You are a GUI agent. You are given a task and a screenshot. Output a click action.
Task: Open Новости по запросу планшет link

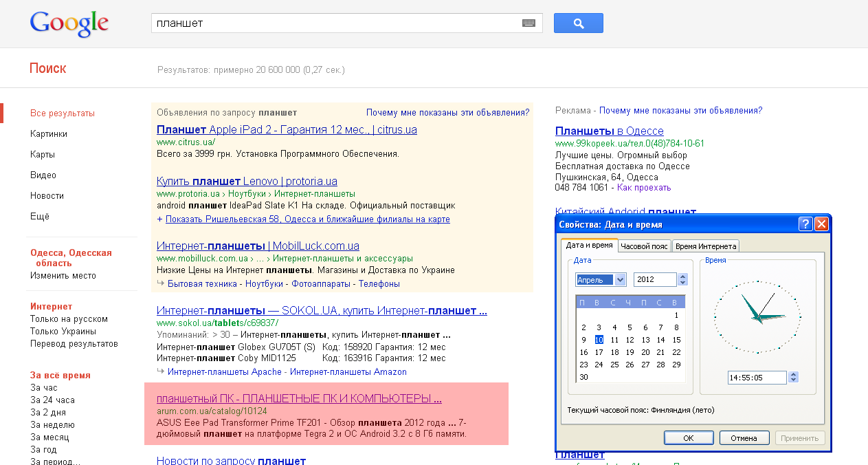231,461
